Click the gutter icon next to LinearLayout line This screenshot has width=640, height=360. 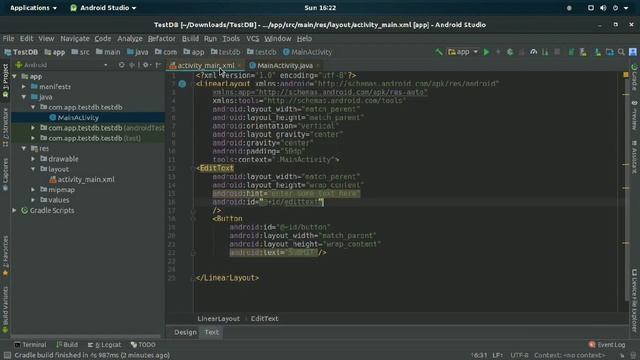(x=182, y=84)
